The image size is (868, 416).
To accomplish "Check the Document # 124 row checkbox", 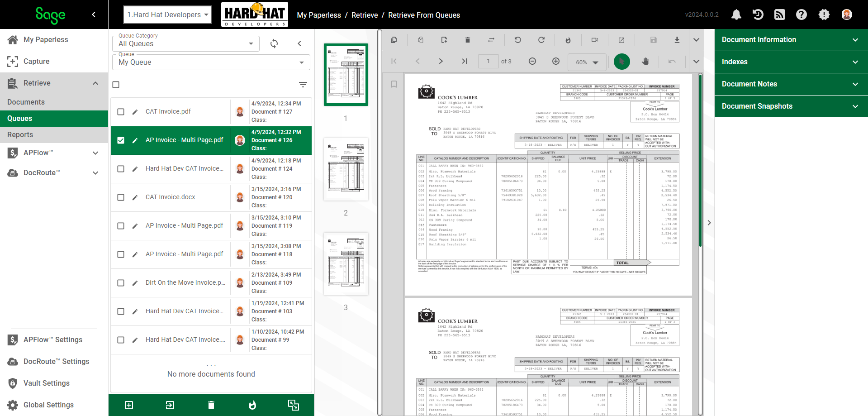I will [x=121, y=169].
